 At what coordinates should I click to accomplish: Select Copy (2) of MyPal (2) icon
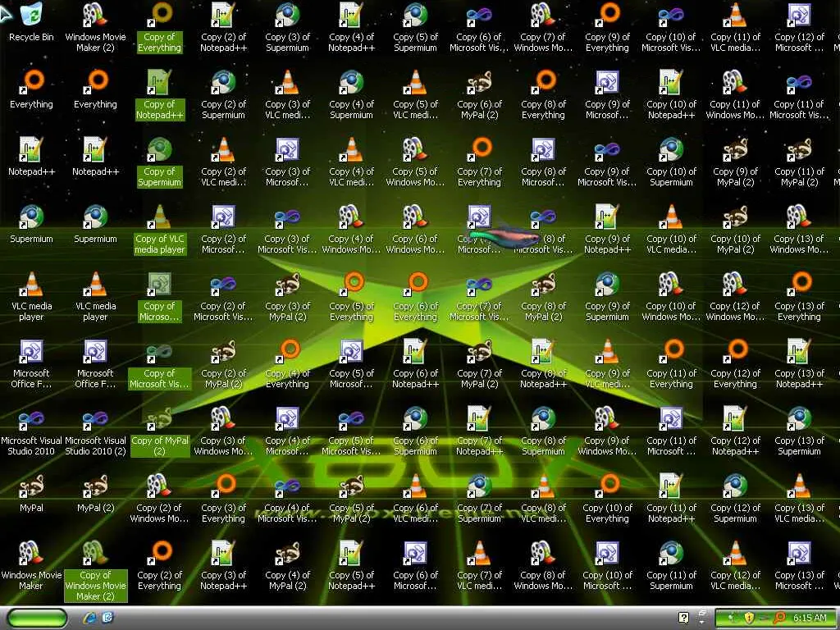[x=223, y=364]
